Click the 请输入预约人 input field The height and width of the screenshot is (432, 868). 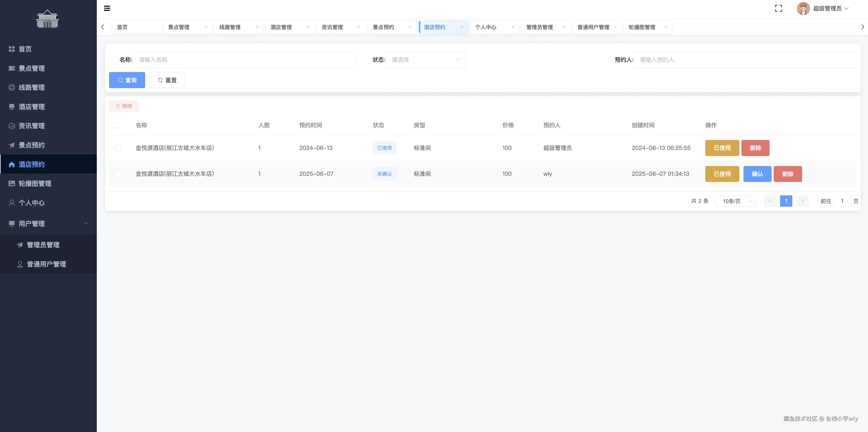745,60
